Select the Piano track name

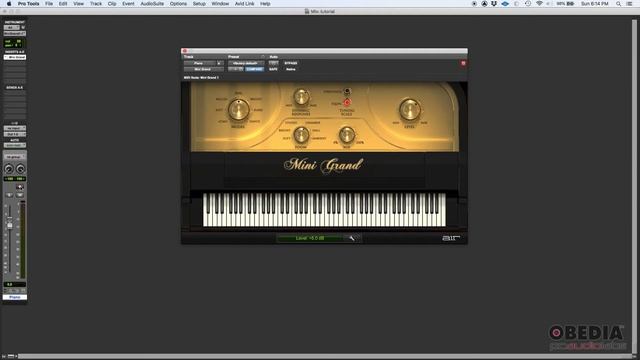tap(15, 297)
